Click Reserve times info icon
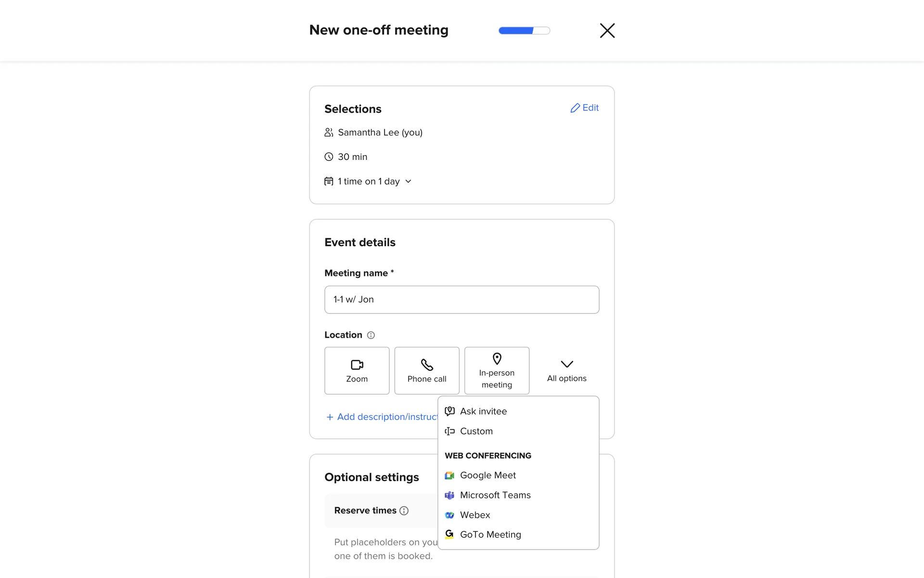 coord(404,511)
